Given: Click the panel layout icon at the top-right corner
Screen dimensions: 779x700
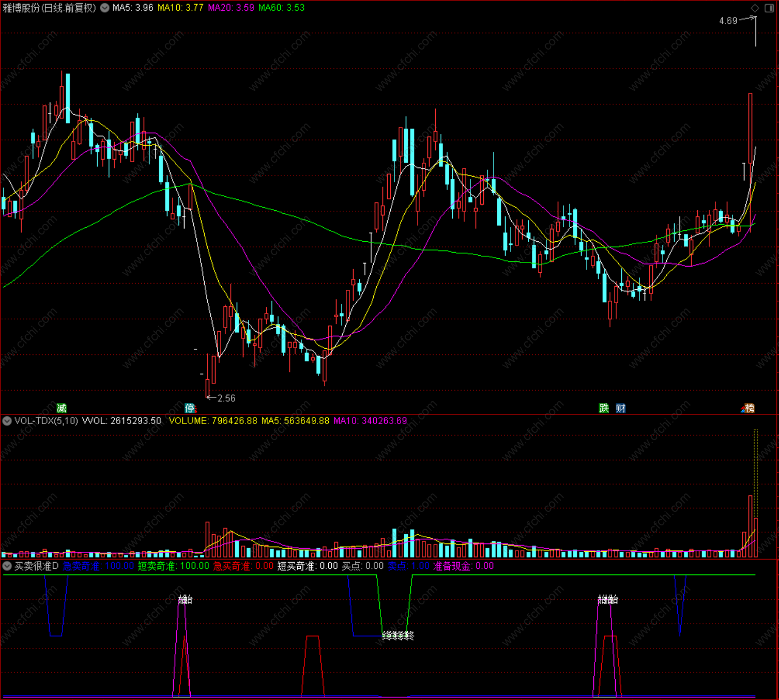Looking at the screenshot, I should pyautogui.click(x=769, y=8).
